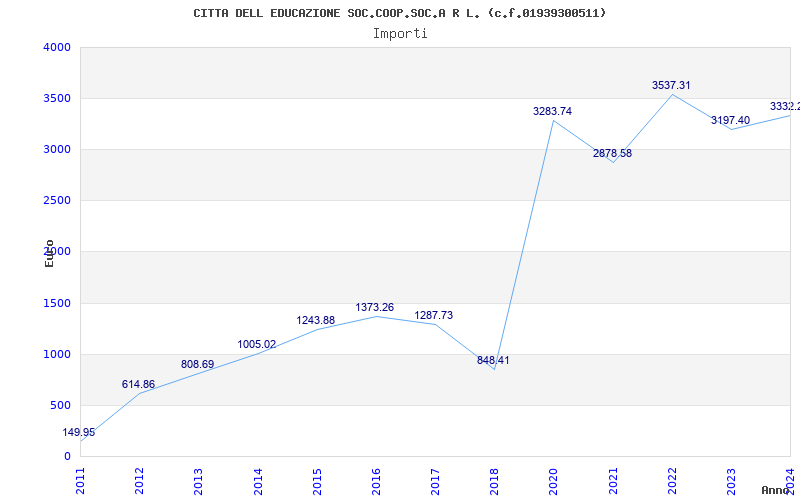Select the 149.95 data label
This screenshot has height=500, width=800.
[x=79, y=433]
